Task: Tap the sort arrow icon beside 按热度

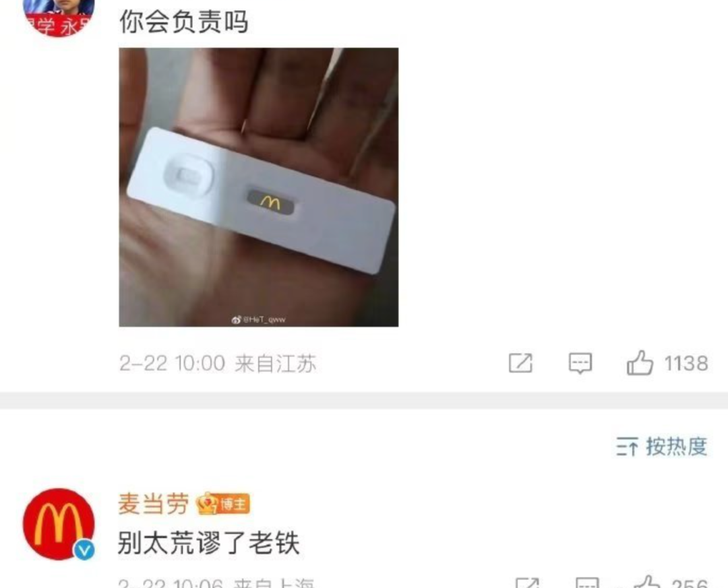Action: click(628, 447)
